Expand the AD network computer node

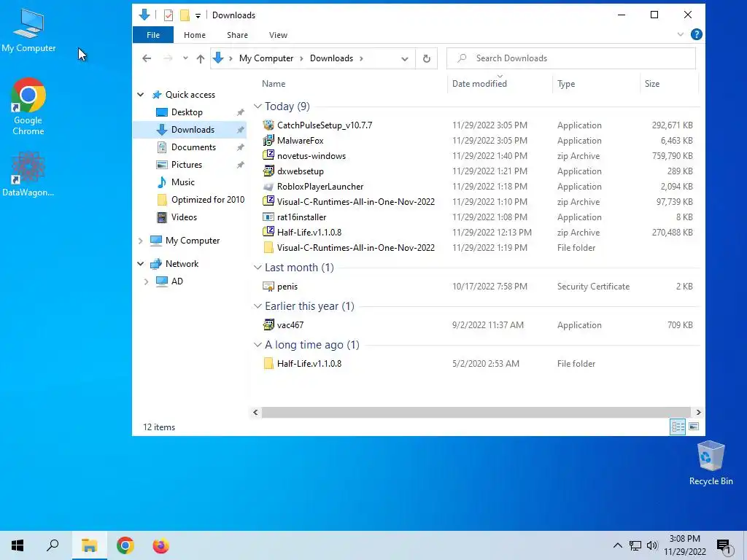click(146, 281)
